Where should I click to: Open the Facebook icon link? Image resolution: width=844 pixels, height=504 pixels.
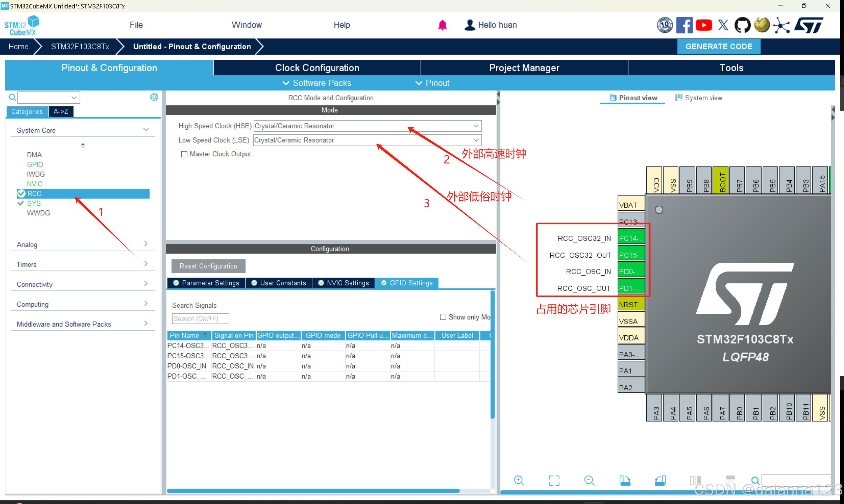684,25
